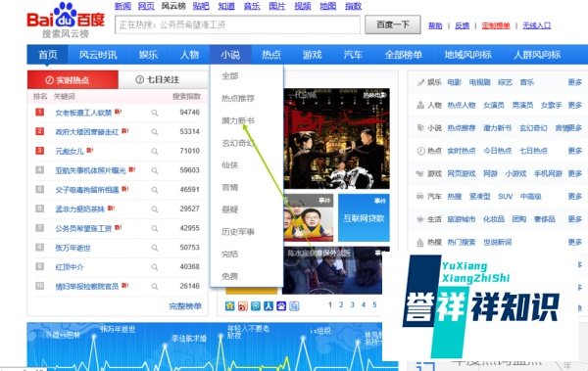Open the 新闻 link in the top bar

pyautogui.click(x=122, y=6)
